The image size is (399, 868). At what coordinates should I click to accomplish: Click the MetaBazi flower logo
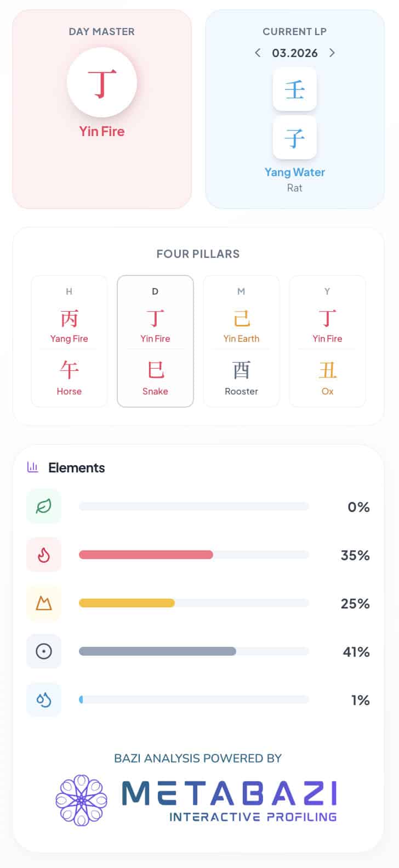point(82,801)
